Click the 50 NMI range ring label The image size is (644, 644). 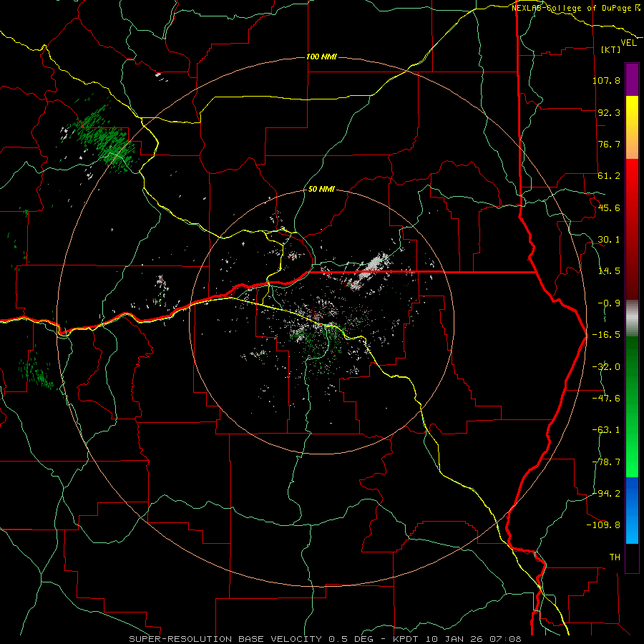tap(321, 189)
